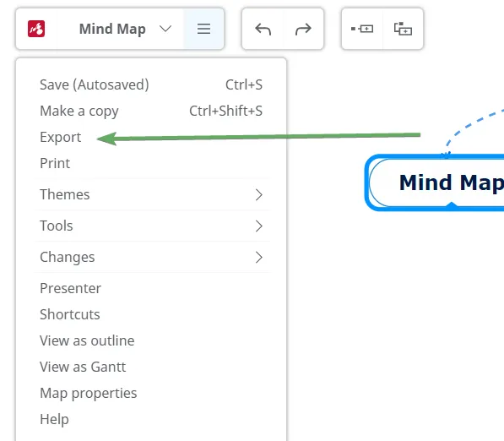Toggle the hamburger menu icon

203,29
